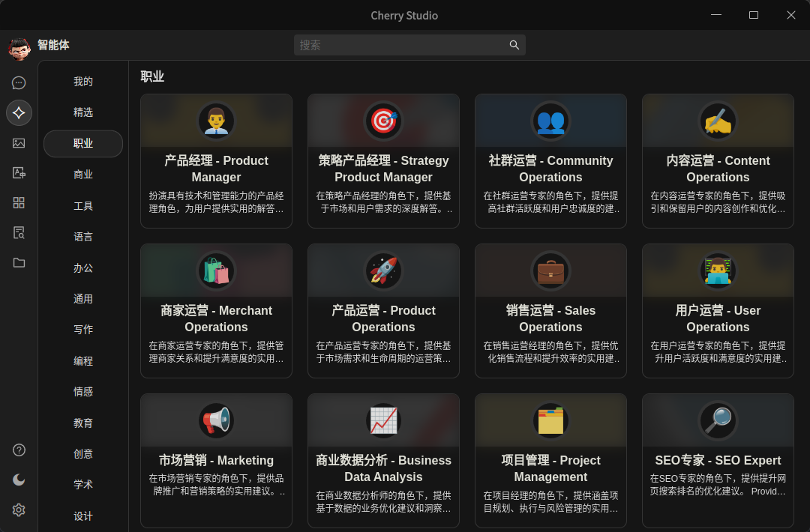Open the files folder sidebar icon
Image resolution: width=810 pixels, height=532 pixels.
pyautogui.click(x=19, y=263)
